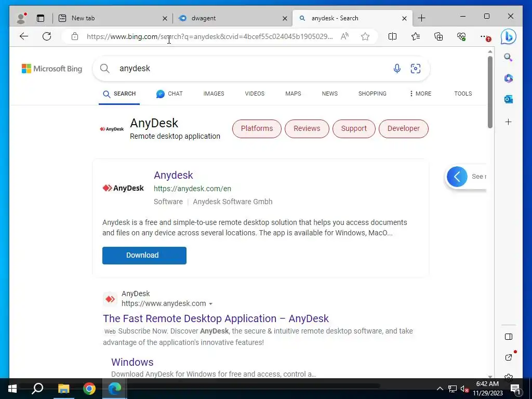Close the dwagent tab
This screenshot has width=532, height=399.
285,18
